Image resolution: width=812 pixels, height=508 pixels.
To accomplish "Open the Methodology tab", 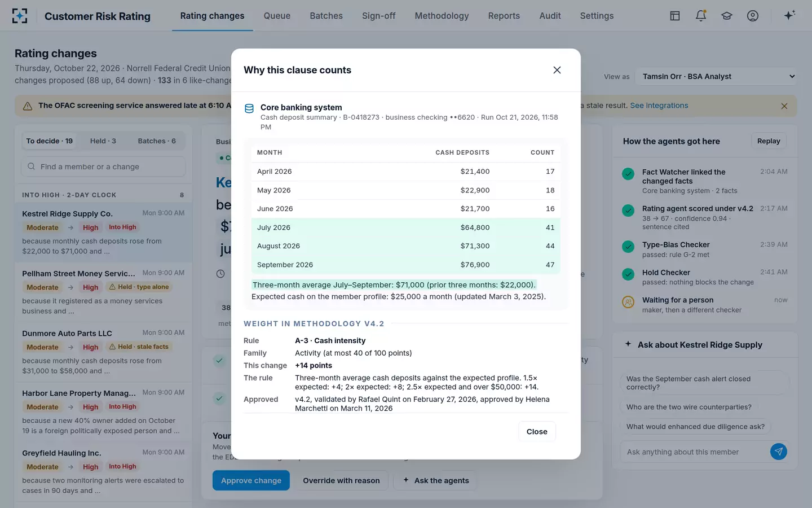I will 442,16.
